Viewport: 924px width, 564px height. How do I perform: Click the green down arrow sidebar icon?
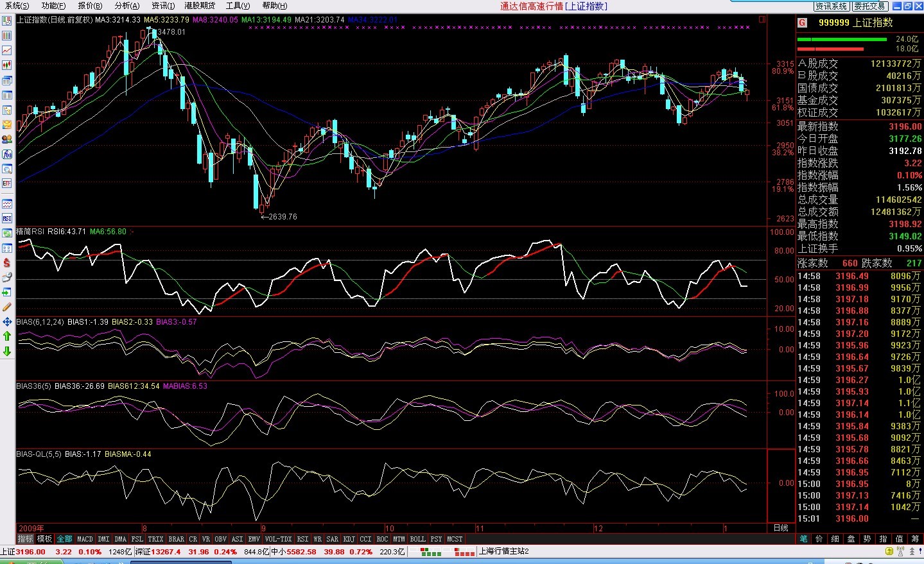(7, 351)
